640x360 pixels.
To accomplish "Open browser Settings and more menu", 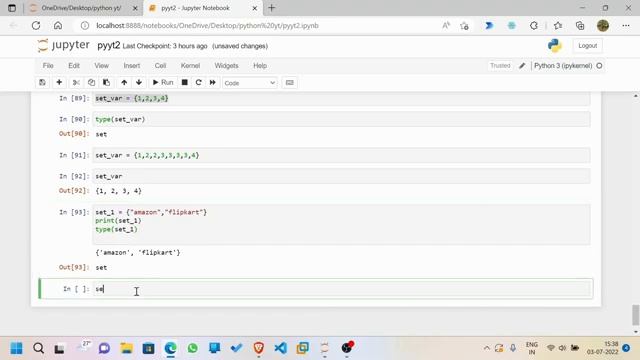I will 626,25.
